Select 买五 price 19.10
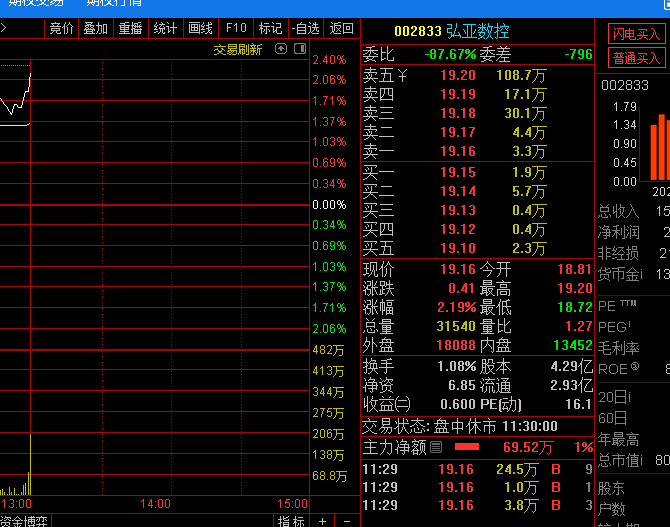 (458, 248)
